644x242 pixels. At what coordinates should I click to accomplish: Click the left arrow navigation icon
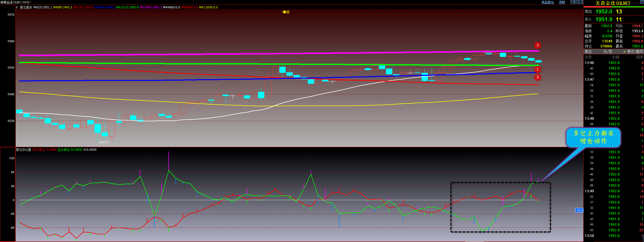pos(572,2)
